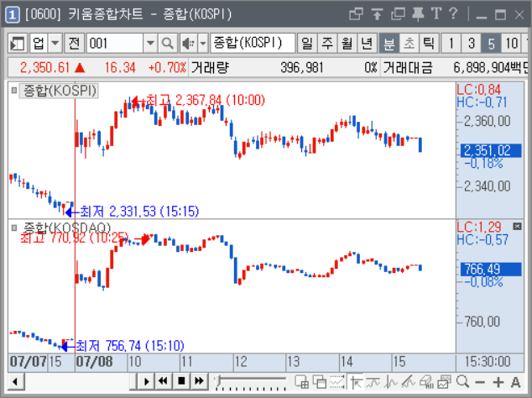532x398 pixels.
Task: Set the interval to 5
Action: pos(491,43)
